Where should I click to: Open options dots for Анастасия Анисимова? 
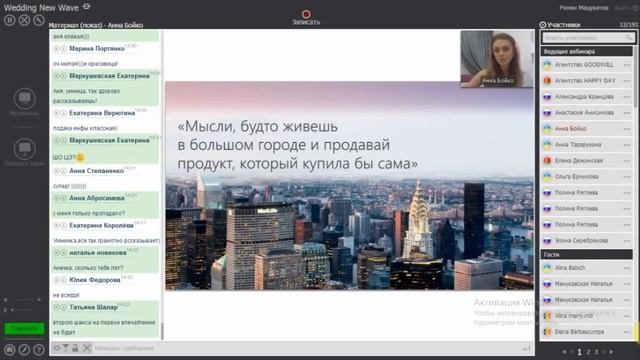[627, 113]
